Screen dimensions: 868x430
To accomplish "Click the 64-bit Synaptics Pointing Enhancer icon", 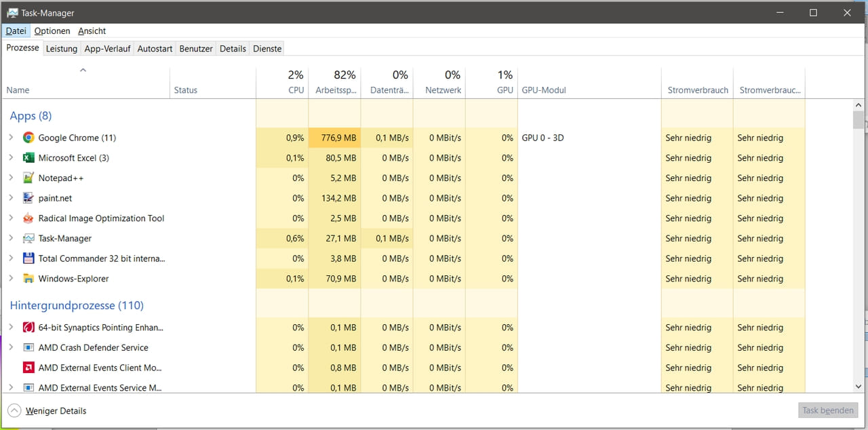I will (28, 327).
